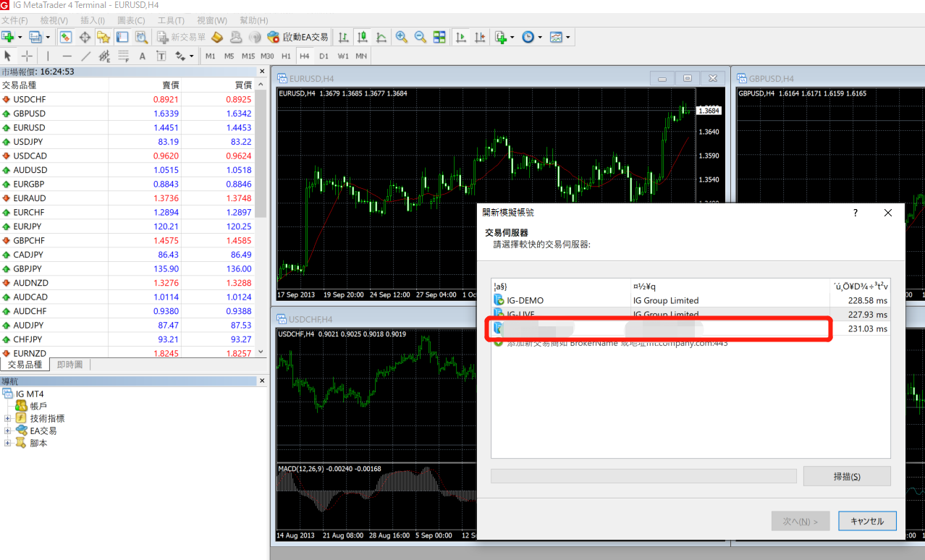Select 帳戶 in the Navigator tree
The image size is (925, 560).
pos(38,406)
